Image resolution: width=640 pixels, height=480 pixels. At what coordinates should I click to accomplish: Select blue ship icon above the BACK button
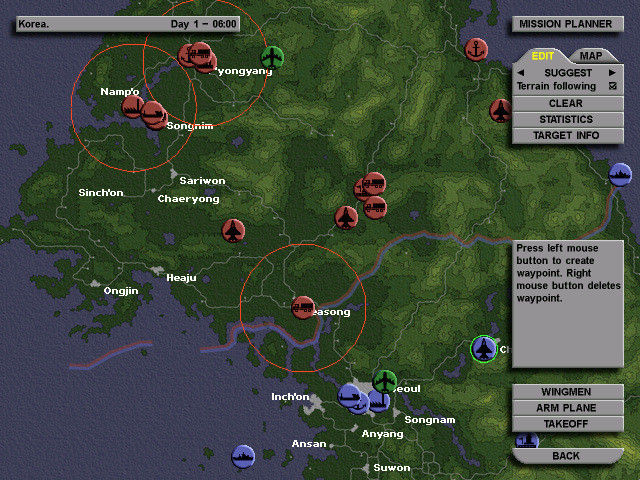coord(527,441)
